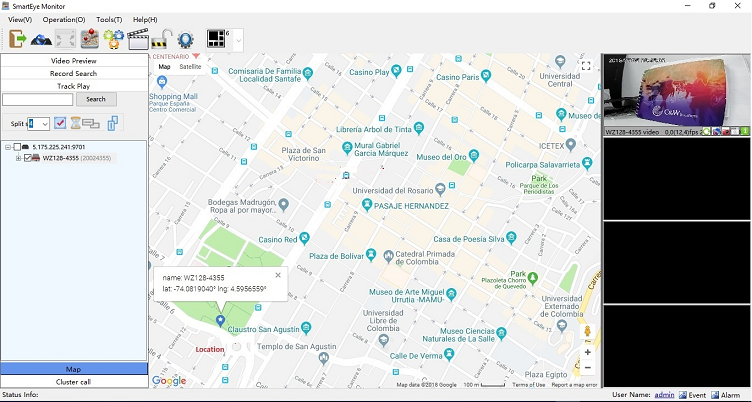The image size is (752, 402).
Task: Open the map pins toolbar icon
Action: click(x=90, y=39)
